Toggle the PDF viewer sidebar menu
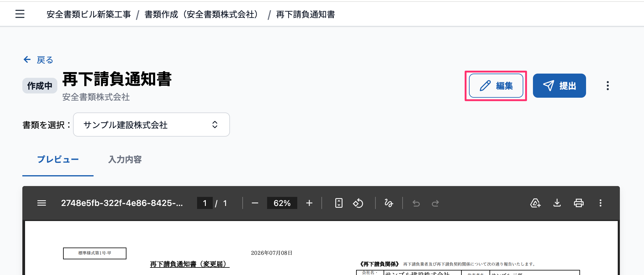This screenshot has width=644, height=275. pyautogui.click(x=42, y=203)
